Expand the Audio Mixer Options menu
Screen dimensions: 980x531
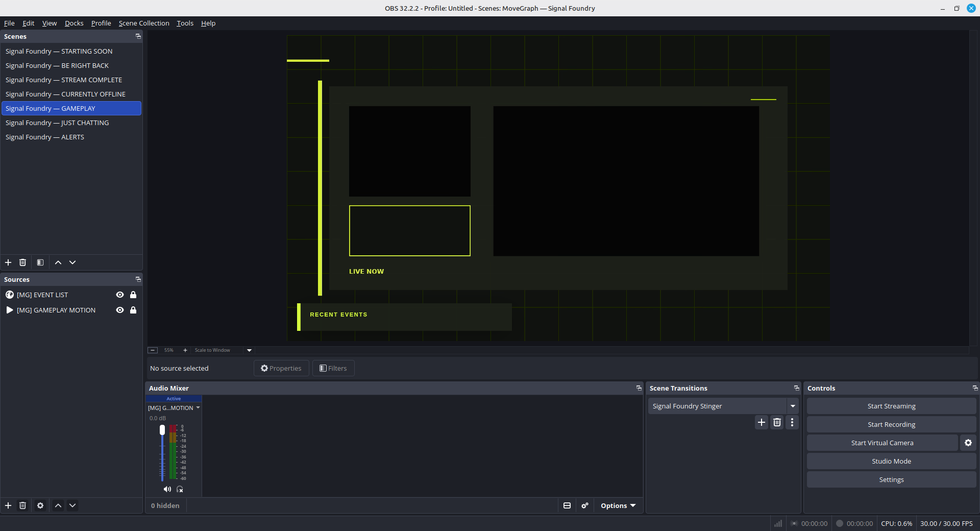618,505
